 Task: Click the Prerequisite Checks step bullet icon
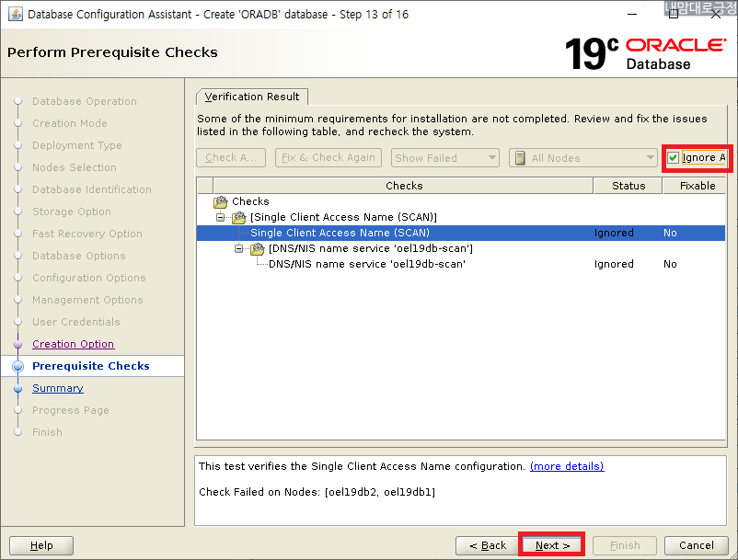tap(17, 366)
